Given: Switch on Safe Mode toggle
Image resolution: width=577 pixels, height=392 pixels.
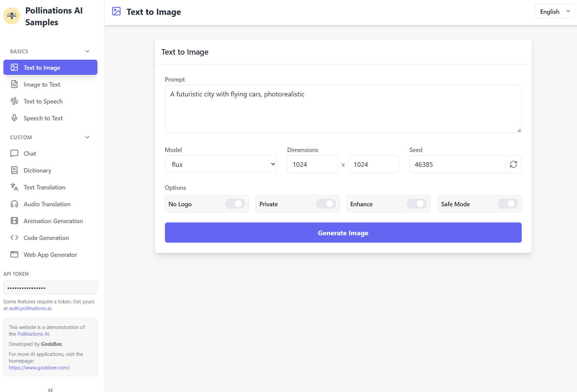Looking at the screenshot, I should (508, 204).
